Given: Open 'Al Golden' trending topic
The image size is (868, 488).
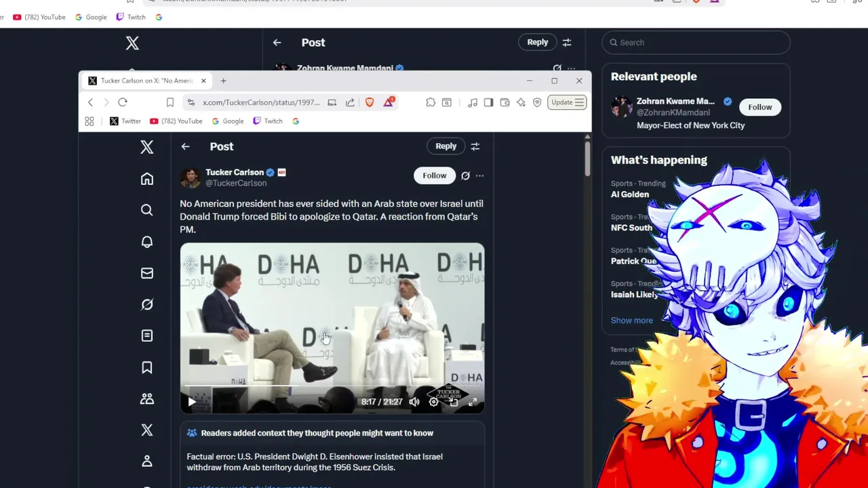Looking at the screenshot, I should (630, 195).
